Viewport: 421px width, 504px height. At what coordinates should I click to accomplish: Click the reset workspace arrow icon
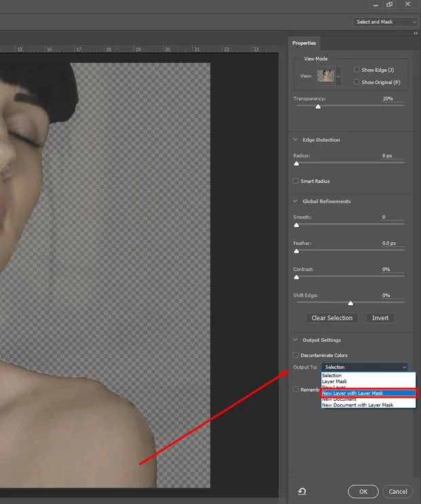tap(302, 491)
